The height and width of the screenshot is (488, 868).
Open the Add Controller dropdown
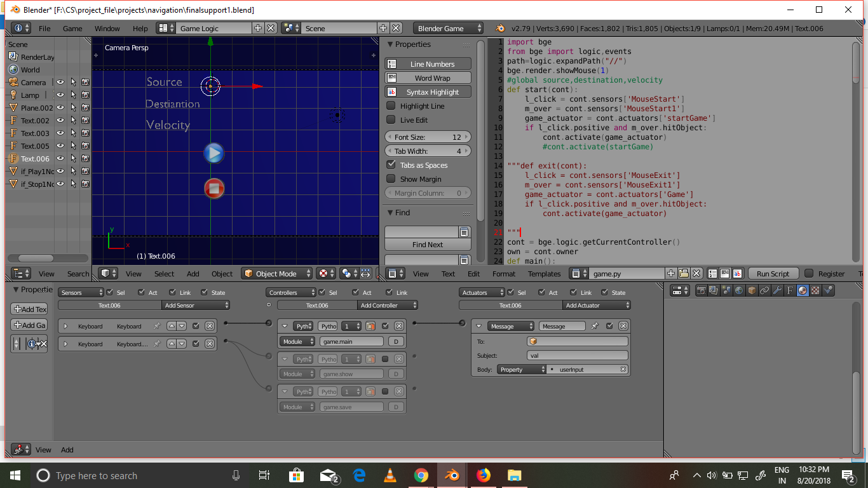387,305
